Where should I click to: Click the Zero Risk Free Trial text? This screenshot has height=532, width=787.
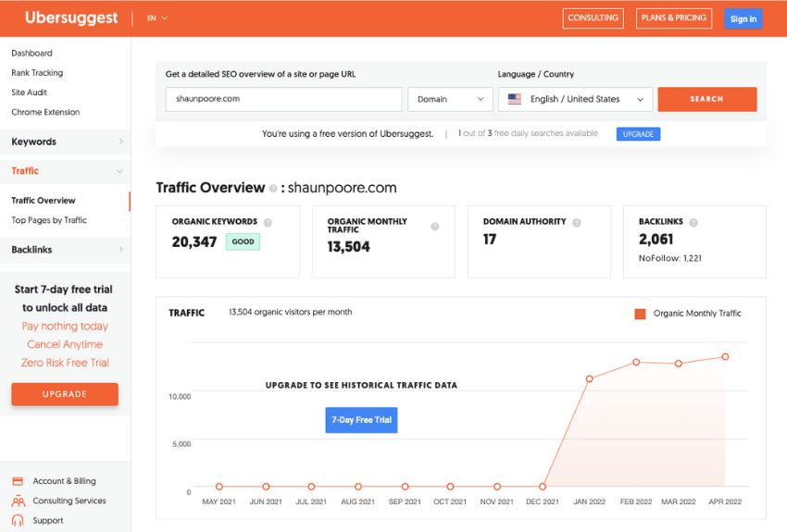[x=65, y=363]
